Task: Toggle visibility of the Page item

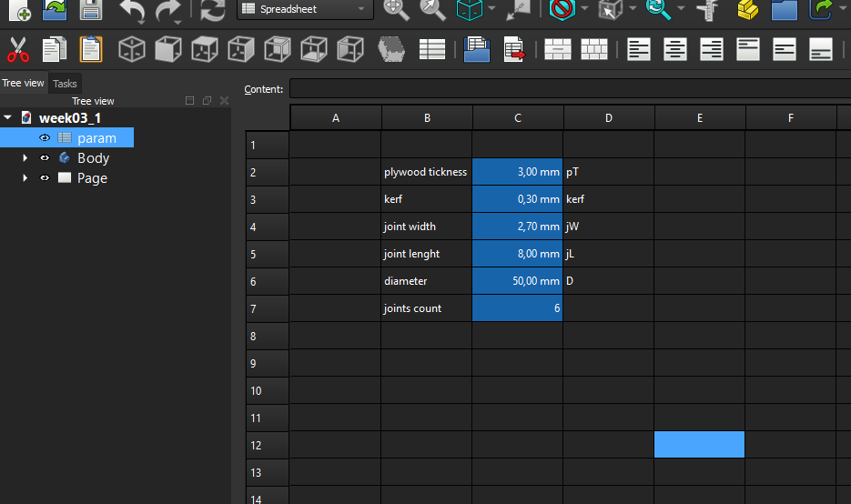Action: (x=45, y=178)
